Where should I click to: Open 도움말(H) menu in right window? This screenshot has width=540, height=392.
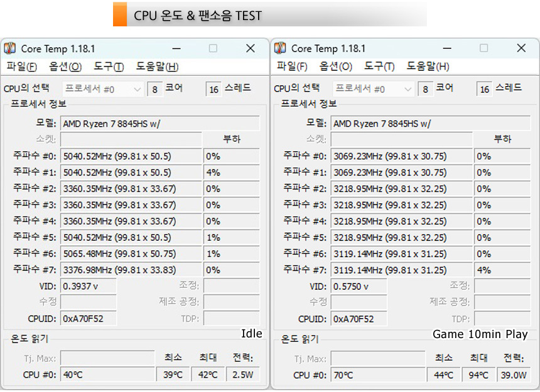(428, 66)
